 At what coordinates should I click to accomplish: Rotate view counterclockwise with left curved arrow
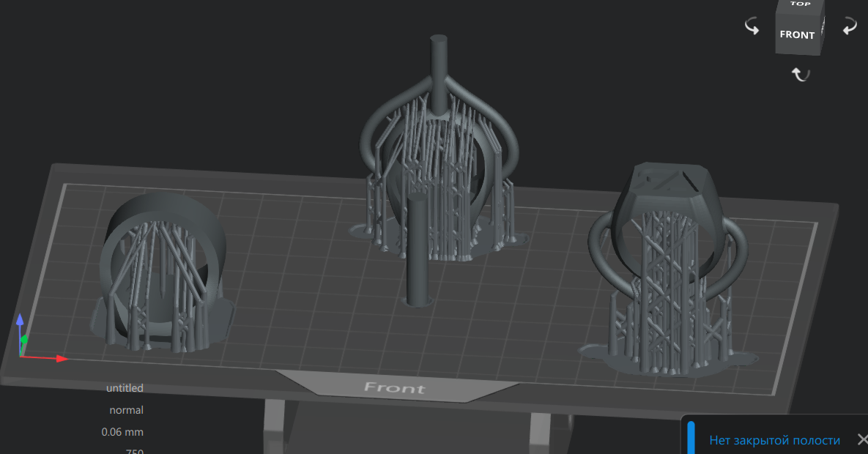point(752,26)
